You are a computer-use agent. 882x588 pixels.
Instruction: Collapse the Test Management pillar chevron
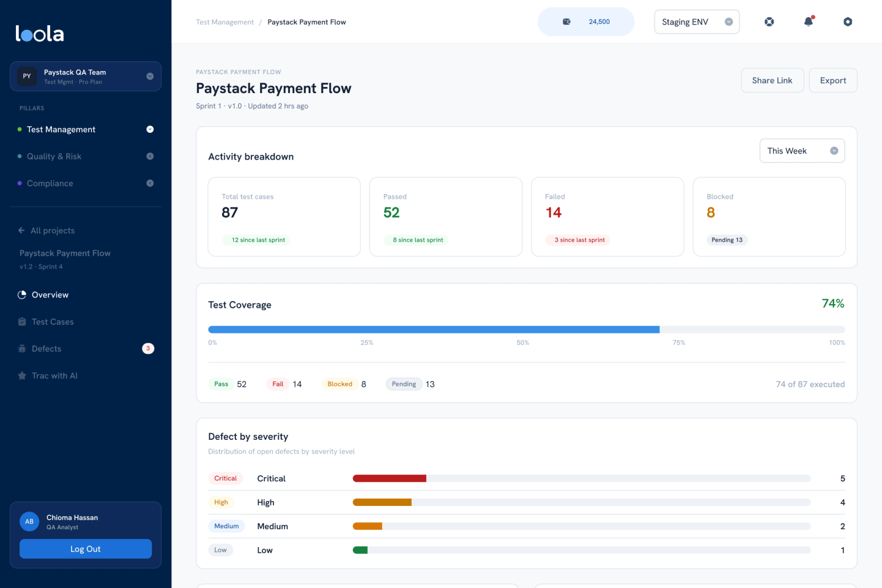[150, 130]
